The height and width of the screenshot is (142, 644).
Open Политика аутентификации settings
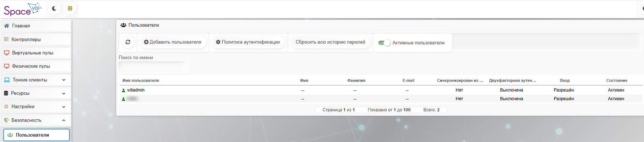[248, 42]
